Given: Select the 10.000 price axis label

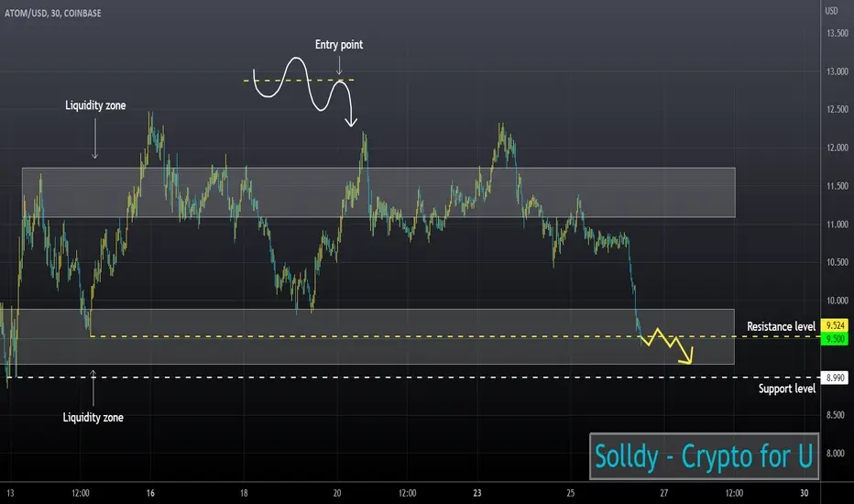Looking at the screenshot, I should click(x=838, y=301).
